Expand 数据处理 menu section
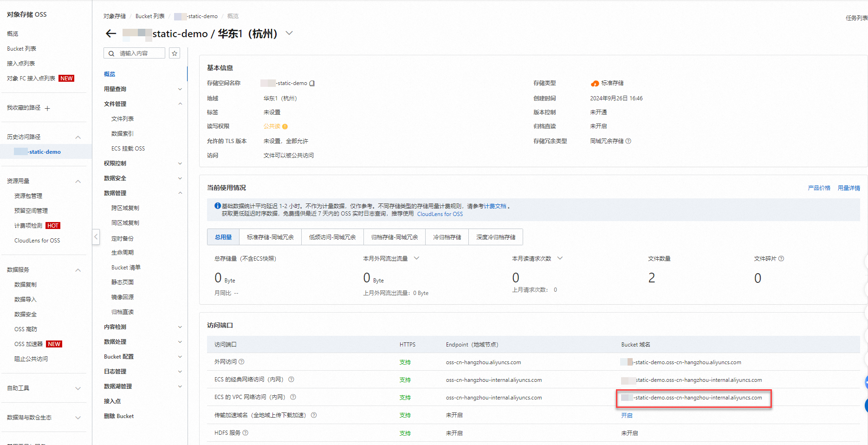The width and height of the screenshot is (868, 445). coord(180,342)
